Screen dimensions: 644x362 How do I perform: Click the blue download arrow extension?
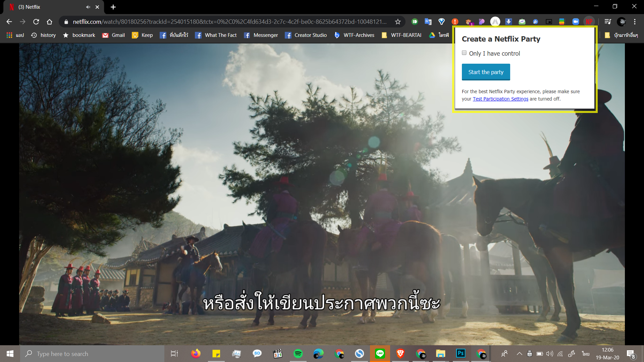[508, 22]
